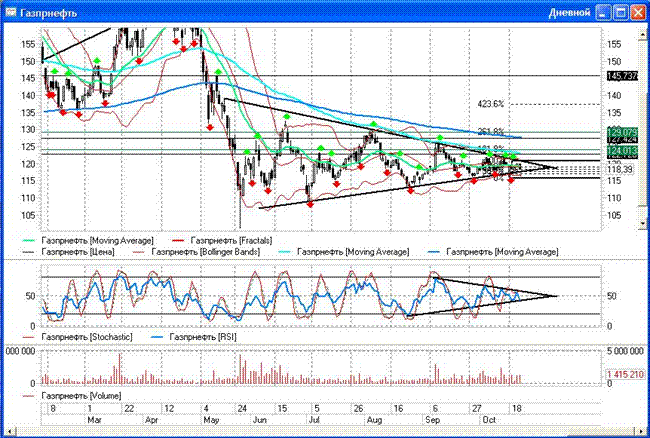Click the May month label on the time axis
Image resolution: width=650 pixels, height=438 pixels.
(x=211, y=419)
